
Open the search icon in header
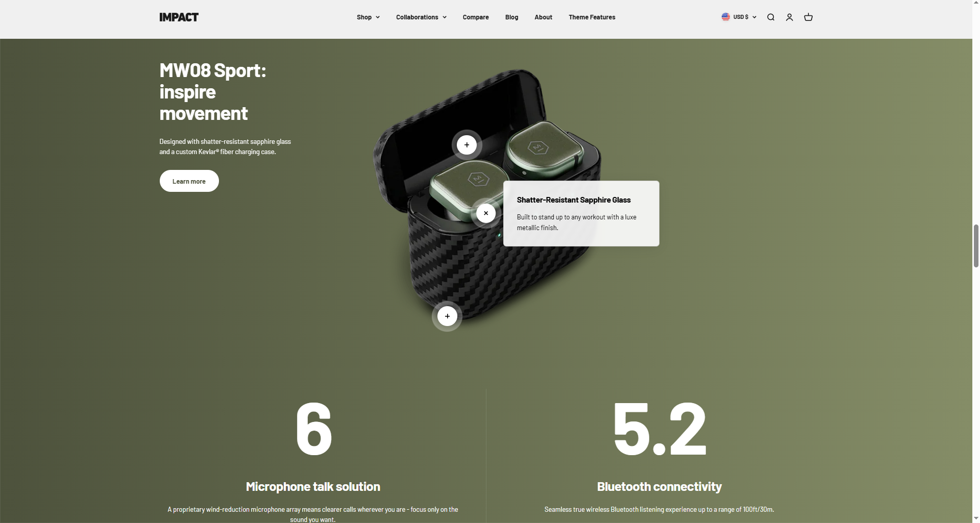[771, 17]
